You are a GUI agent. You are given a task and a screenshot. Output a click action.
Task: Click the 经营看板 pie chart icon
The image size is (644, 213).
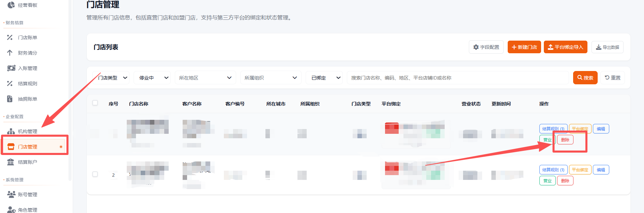(11, 5)
